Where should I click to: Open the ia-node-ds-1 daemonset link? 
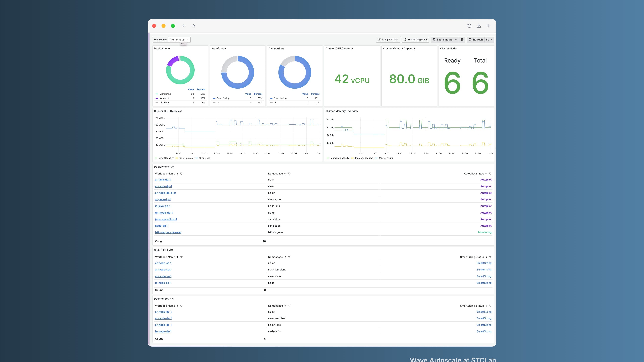163,331
